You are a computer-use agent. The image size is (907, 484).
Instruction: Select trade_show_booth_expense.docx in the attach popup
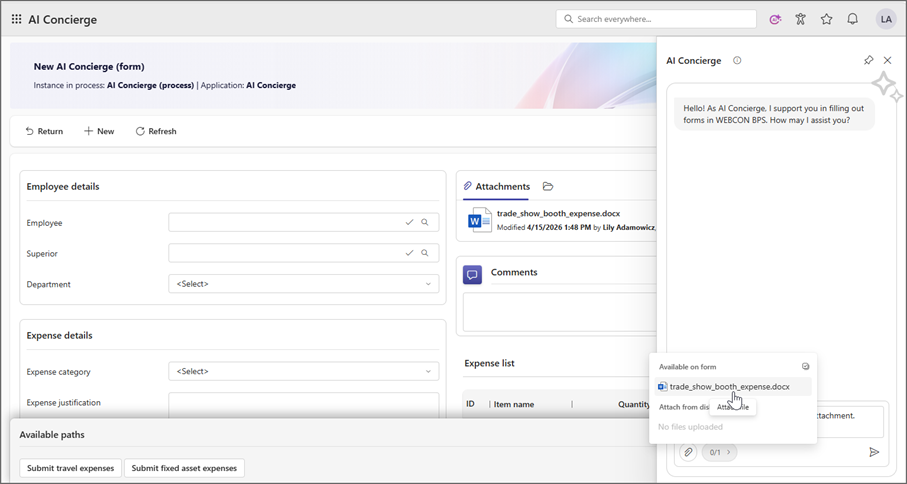click(728, 386)
